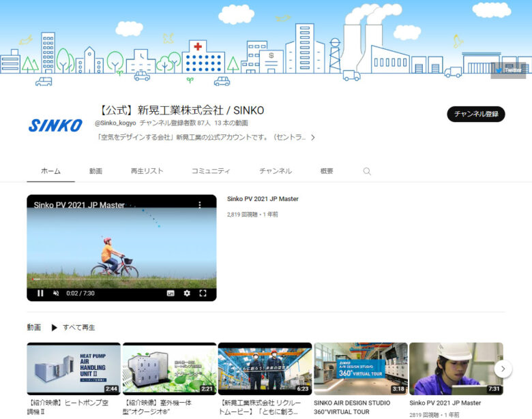
Task: Open the コミュニティ tab
Action: pyautogui.click(x=211, y=171)
